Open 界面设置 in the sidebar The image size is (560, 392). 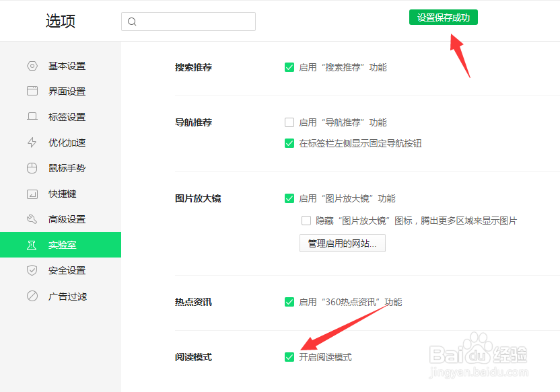61,91
